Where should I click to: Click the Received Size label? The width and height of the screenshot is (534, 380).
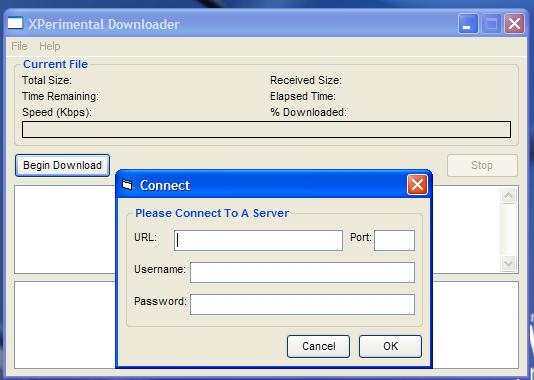coord(305,80)
